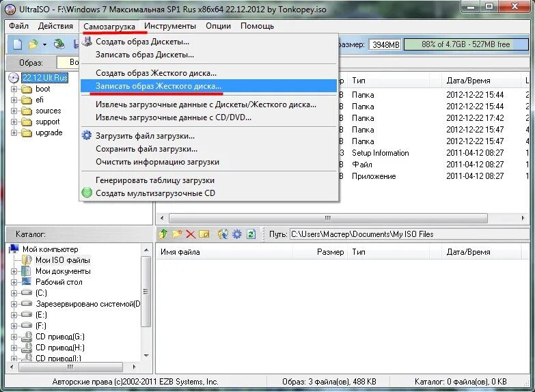Open the dropdown arrow beside Open icon
Image resolution: width=535 pixels, height=392 pixels.
pos(44,44)
